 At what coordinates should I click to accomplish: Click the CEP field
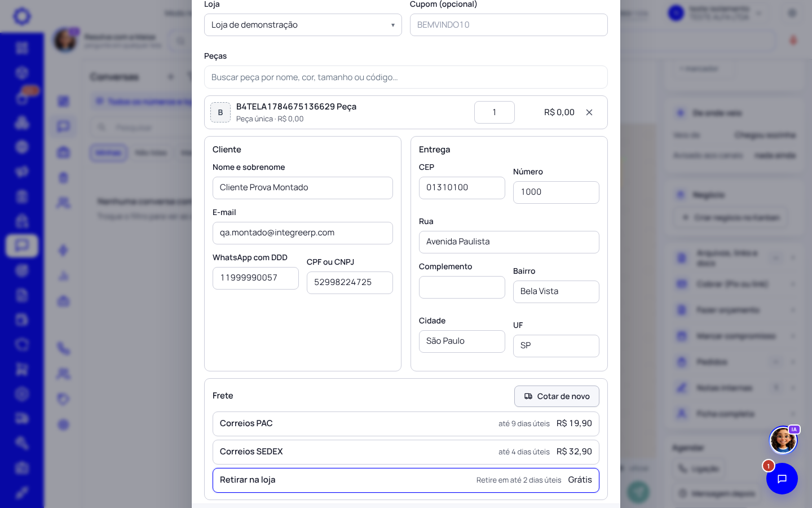point(462,188)
